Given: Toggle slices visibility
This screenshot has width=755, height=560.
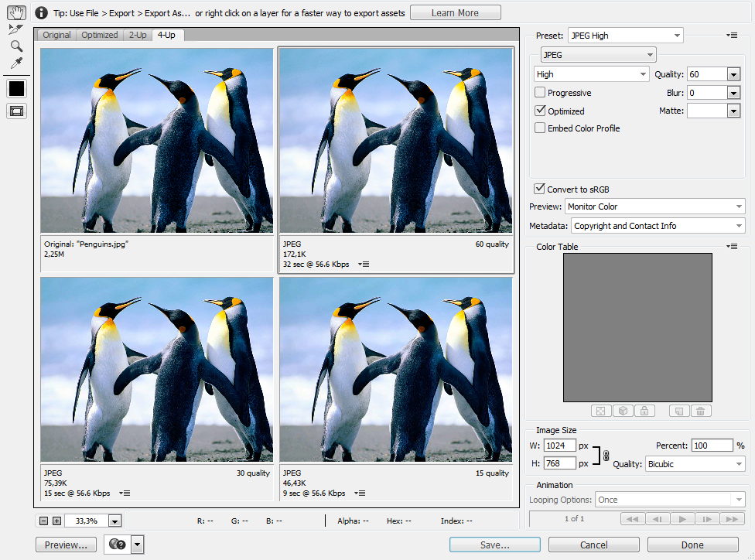Looking at the screenshot, I should [x=16, y=109].
